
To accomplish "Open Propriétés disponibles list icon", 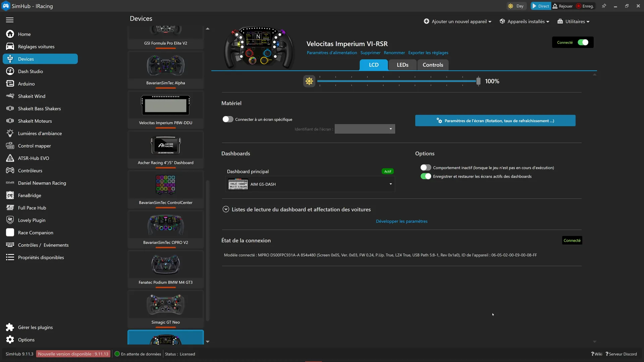I will 10,257.
